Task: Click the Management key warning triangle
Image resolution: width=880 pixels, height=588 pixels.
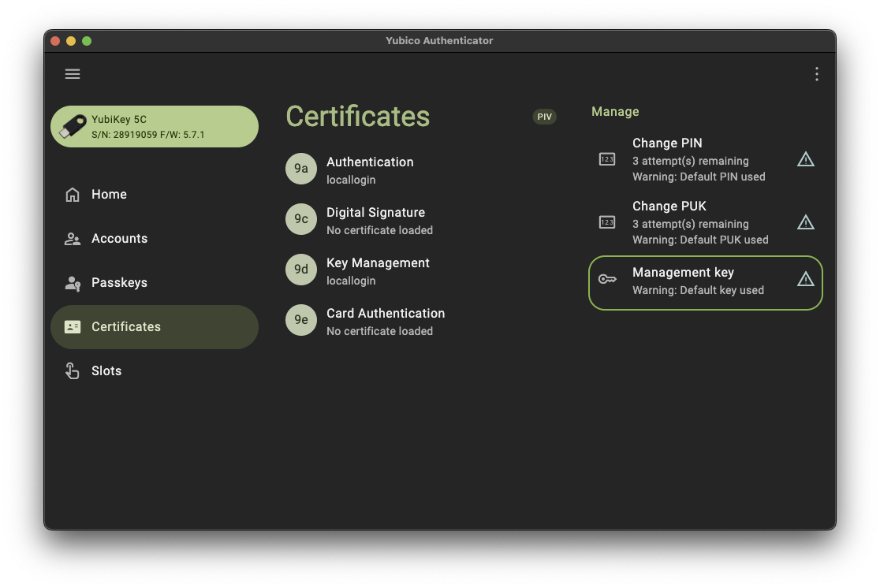Action: [805, 279]
